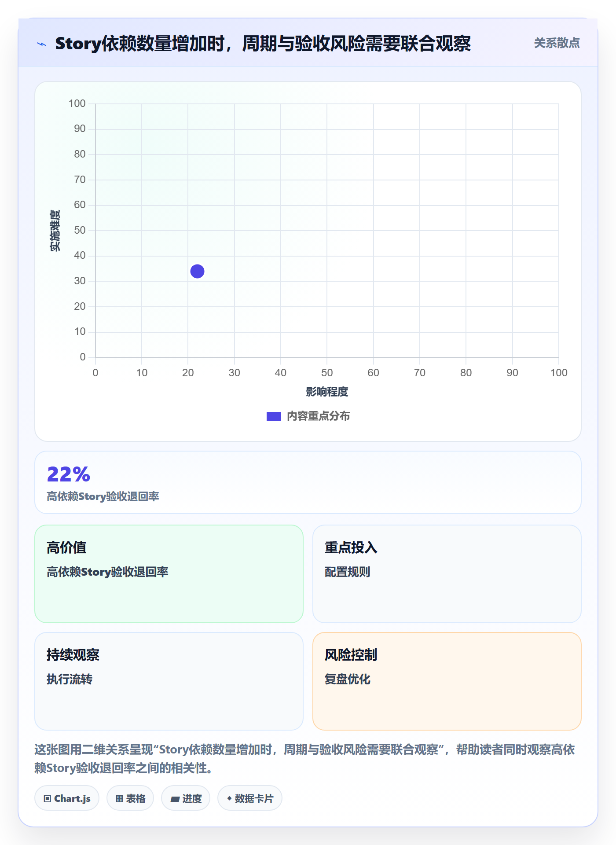Viewport: 616px width, 845px height.
Task: Click the 执行流转 text in 持续观察 card
Action: (70, 679)
